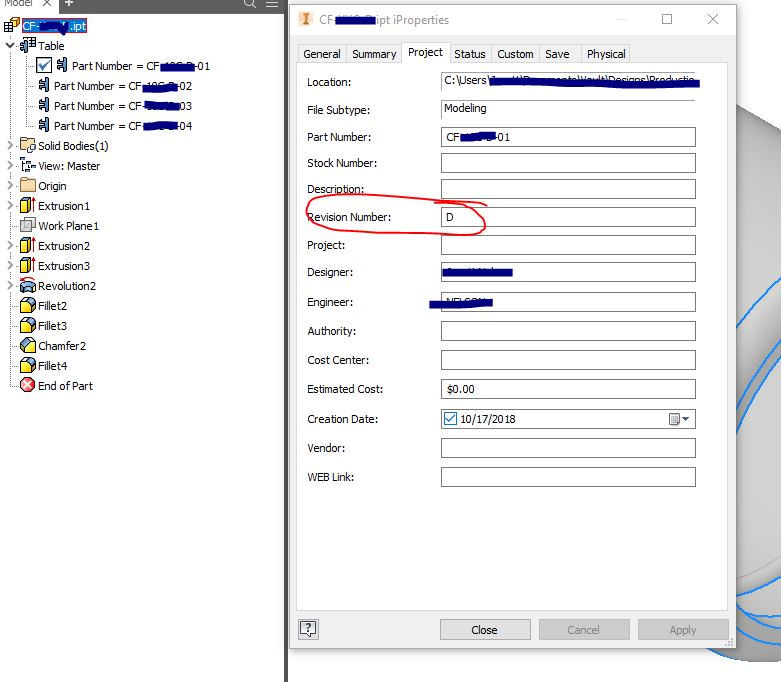The height and width of the screenshot is (682, 781).
Task: Switch to the Summary tab
Action: tap(374, 54)
